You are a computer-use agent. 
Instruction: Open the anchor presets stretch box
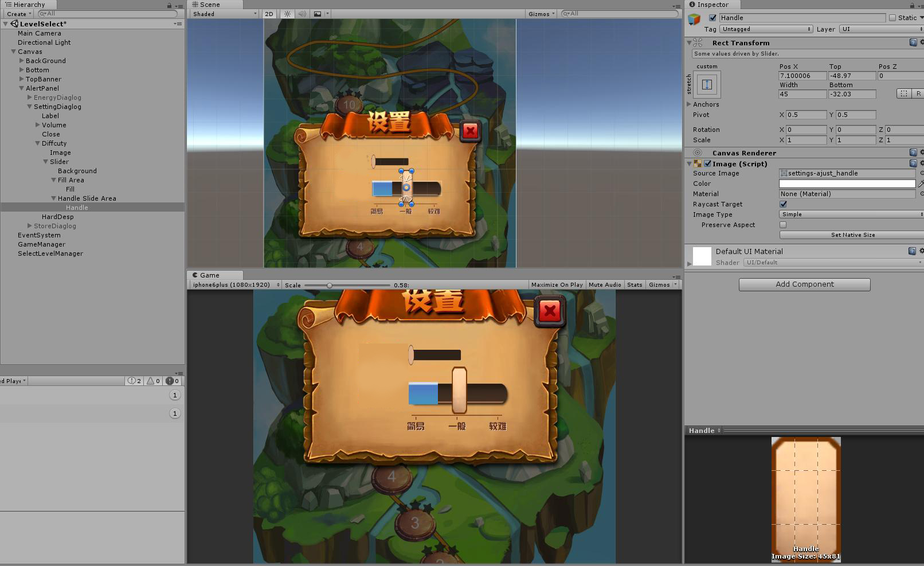pyautogui.click(x=707, y=85)
